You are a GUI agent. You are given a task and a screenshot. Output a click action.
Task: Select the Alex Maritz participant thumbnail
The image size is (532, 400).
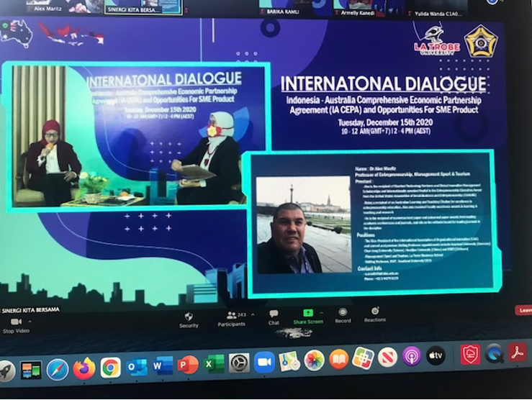tap(65, 6)
